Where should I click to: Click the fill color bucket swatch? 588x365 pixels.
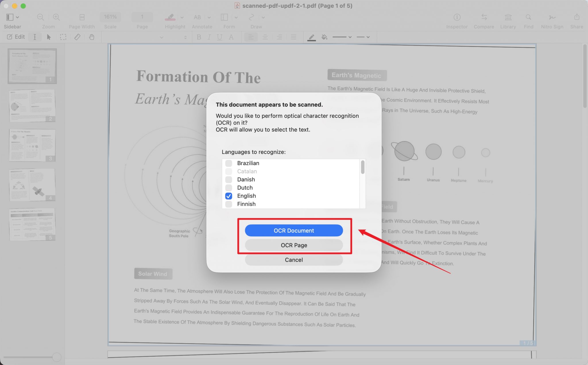(324, 37)
